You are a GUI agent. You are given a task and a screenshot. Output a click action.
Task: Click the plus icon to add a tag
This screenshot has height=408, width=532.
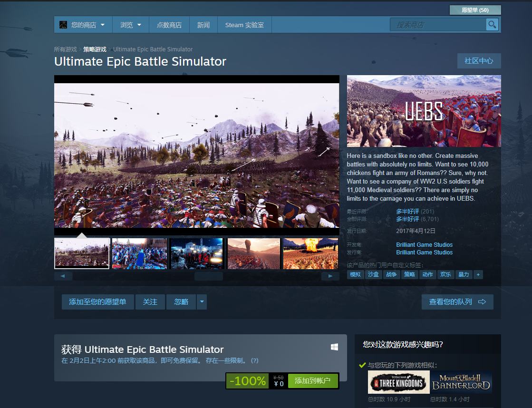(x=478, y=274)
